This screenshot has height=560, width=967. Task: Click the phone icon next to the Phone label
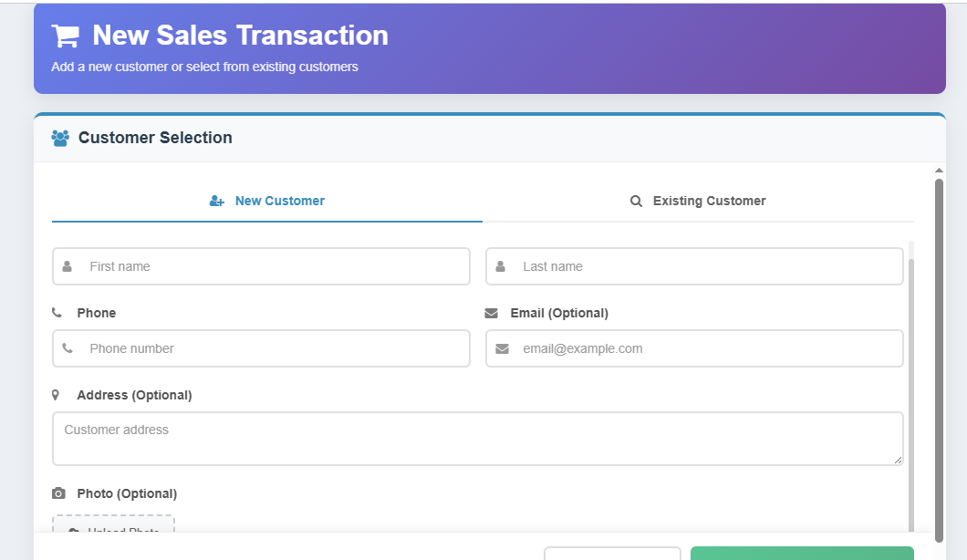point(56,313)
